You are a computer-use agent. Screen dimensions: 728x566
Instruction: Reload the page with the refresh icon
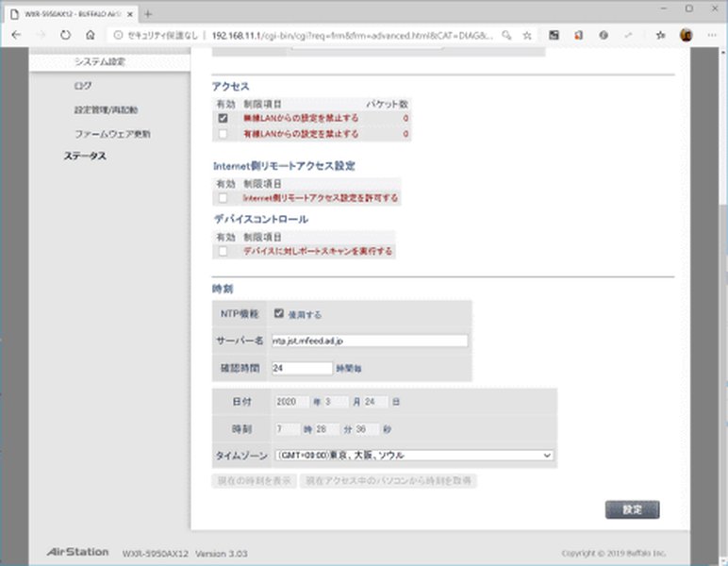pyautogui.click(x=65, y=35)
